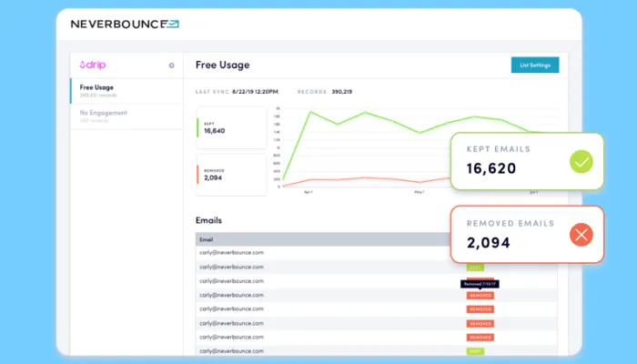Click the Removed 2,094 stat box
The height and width of the screenshot is (364, 637).
pyautogui.click(x=231, y=175)
